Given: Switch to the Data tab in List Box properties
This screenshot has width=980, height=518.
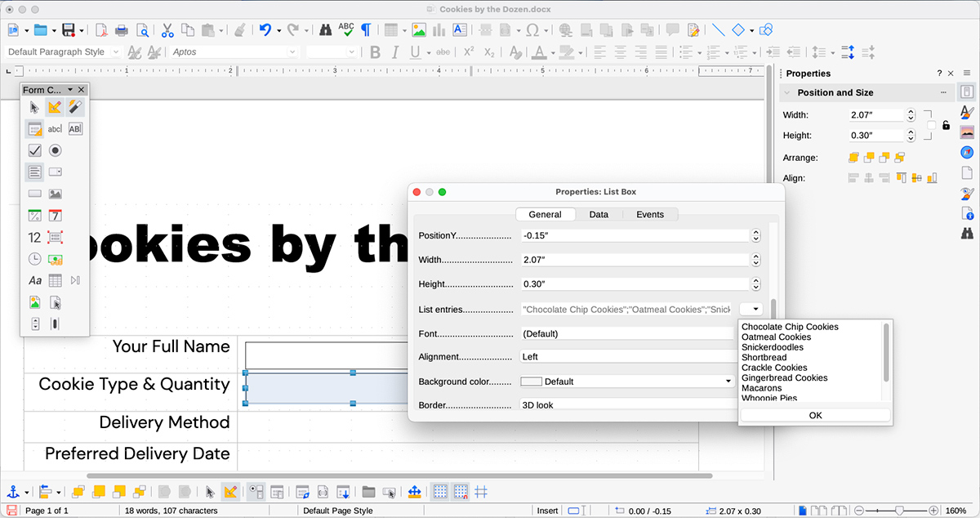Looking at the screenshot, I should pos(599,214).
